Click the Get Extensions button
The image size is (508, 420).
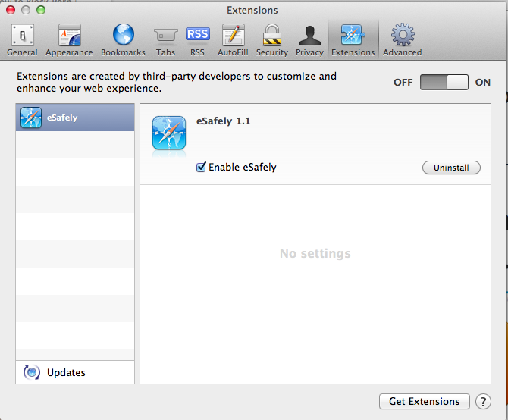[425, 402]
